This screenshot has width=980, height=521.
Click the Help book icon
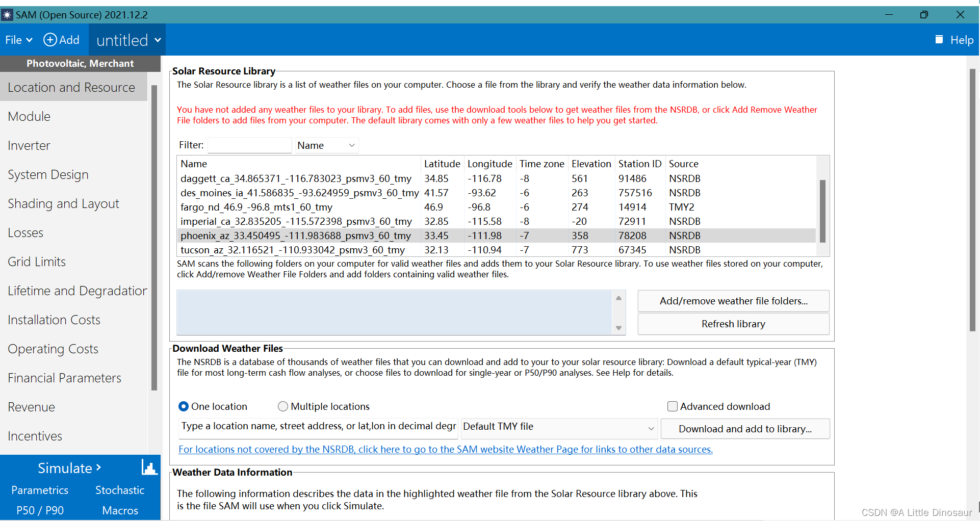point(939,39)
